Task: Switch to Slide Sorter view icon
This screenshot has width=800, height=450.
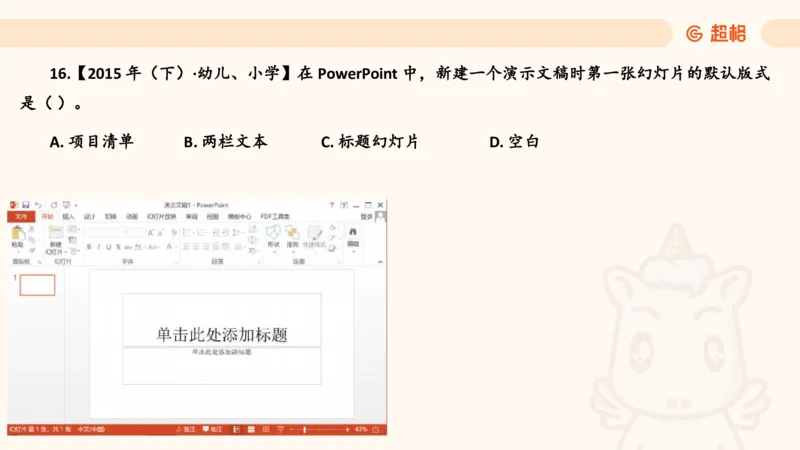Action: point(251,430)
